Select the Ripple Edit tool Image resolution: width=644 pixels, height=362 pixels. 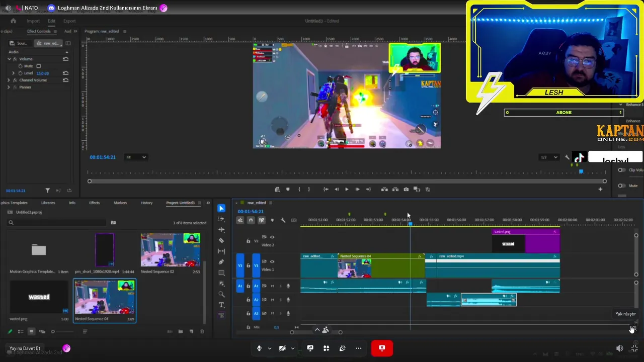coord(221,230)
